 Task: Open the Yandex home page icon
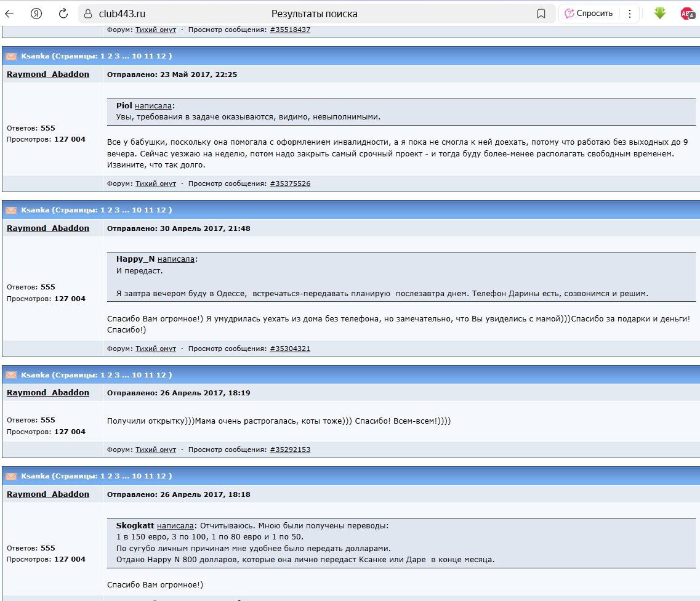point(36,14)
